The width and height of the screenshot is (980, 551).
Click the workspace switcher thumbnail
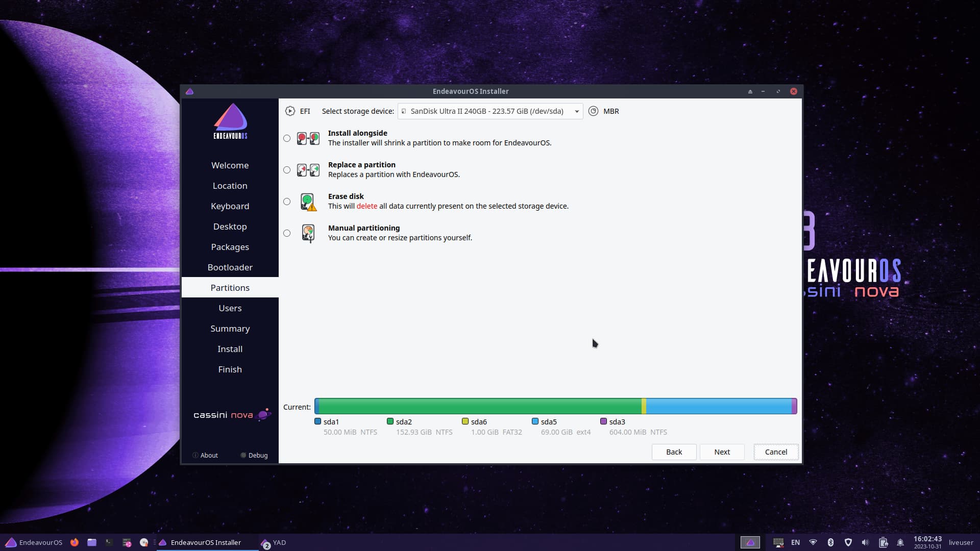pos(750,542)
